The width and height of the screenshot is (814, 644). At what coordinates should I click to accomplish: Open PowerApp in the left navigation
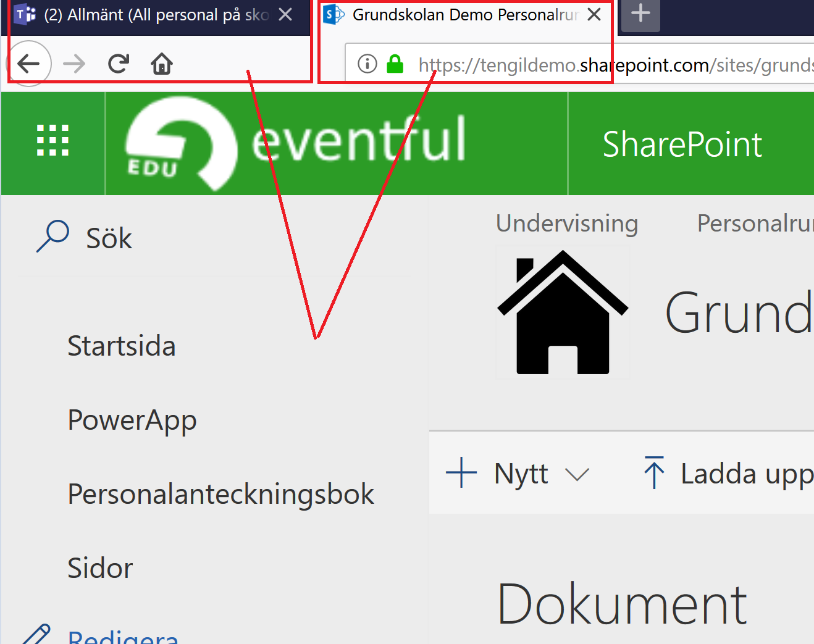click(132, 420)
